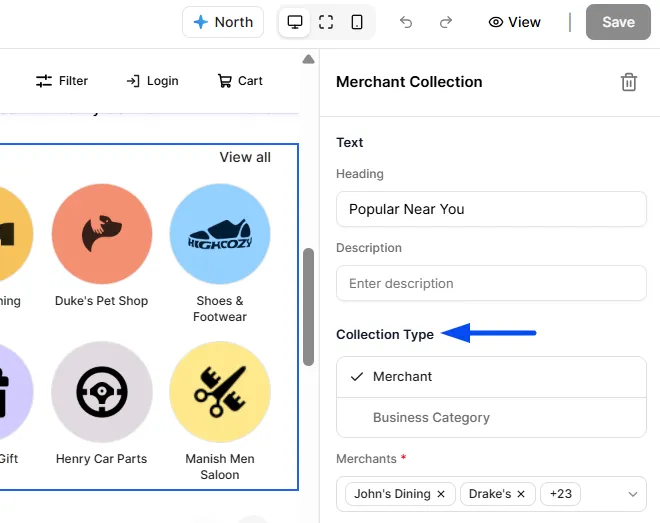Open the Filter option in preview
This screenshot has width=660, height=523.
click(62, 81)
